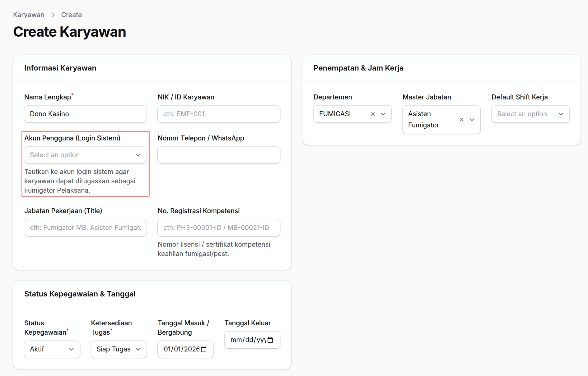Image resolution: width=588 pixels, height=376 pixels.
Task: Open calendar picker for Tanggal Keluar
Action: point(270,340)
